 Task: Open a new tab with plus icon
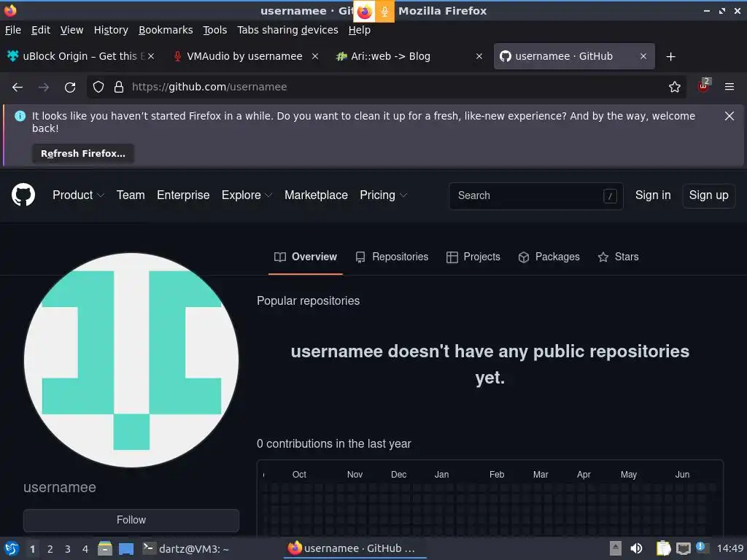click(x=671, y=57)
